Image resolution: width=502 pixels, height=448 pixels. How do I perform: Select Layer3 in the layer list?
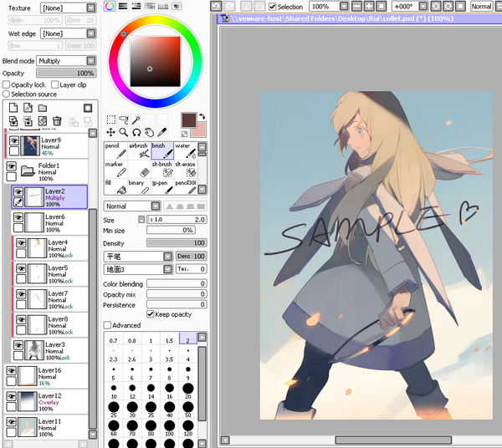coord(49,350)
